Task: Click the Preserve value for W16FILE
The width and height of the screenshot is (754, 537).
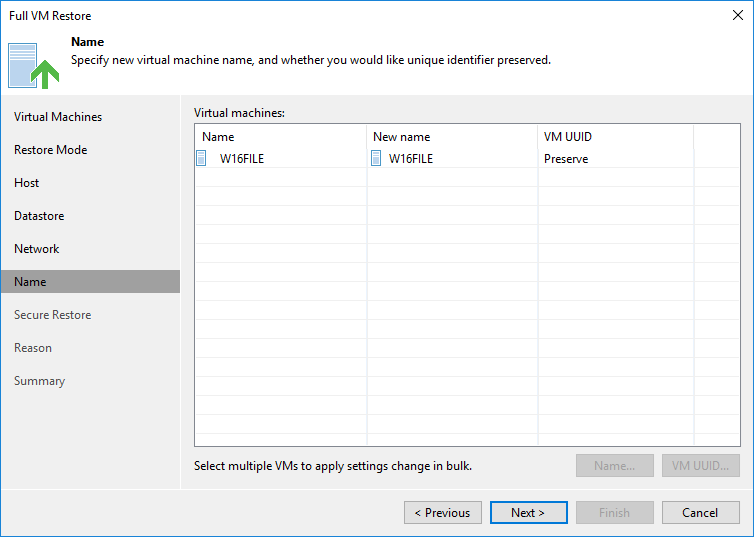Action: click(566, 159)
